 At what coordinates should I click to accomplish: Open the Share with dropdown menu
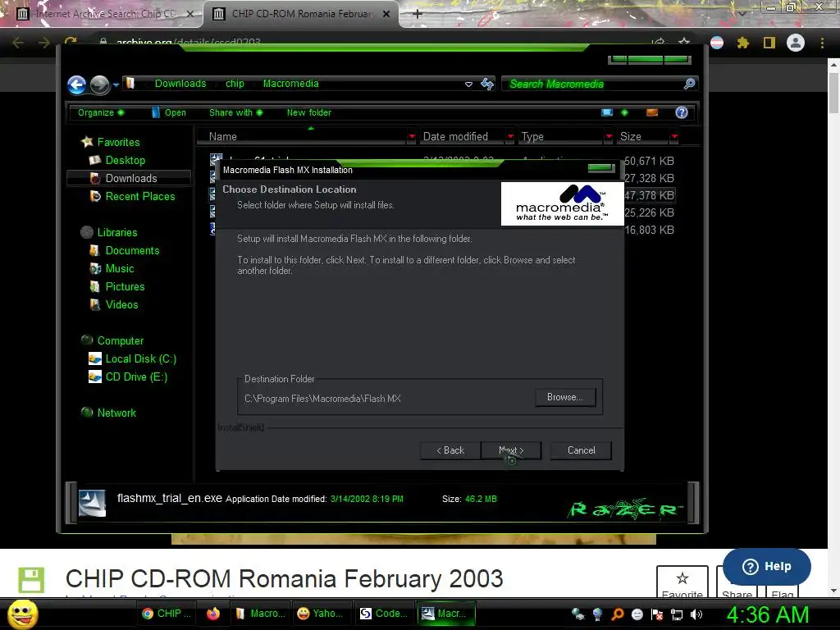[235, 112]
